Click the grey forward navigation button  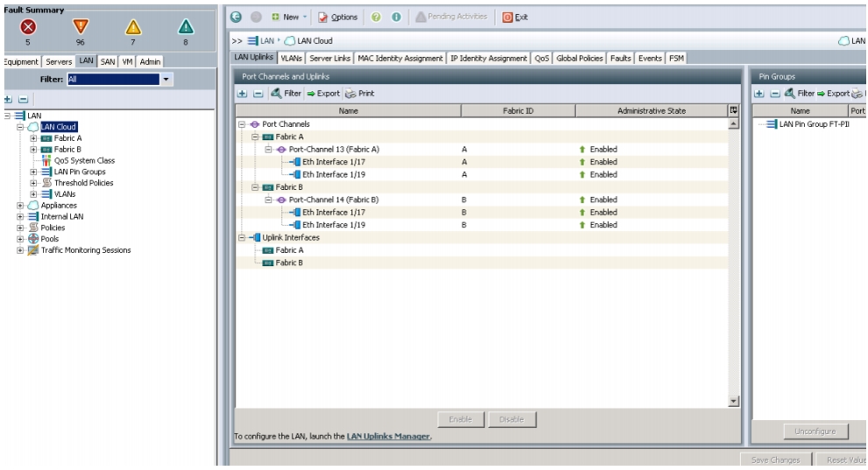(256, 18)
